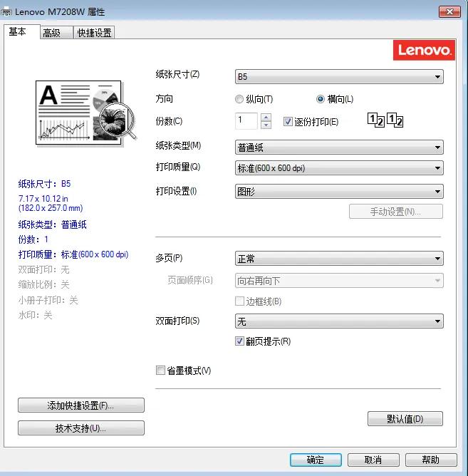
Task: Click 确定 OK button
Action: (x=316, y=460)
